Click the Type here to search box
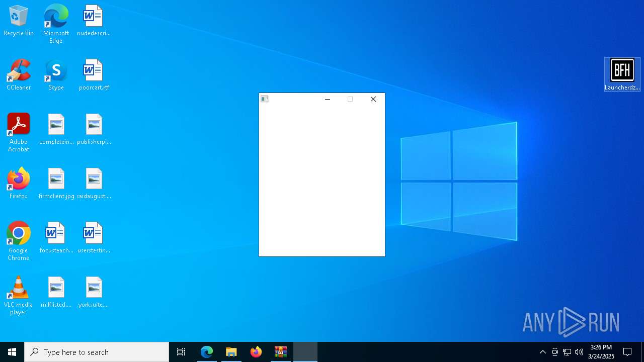The height and width of the screenshot is (362, 644). (x=97, y=352)
